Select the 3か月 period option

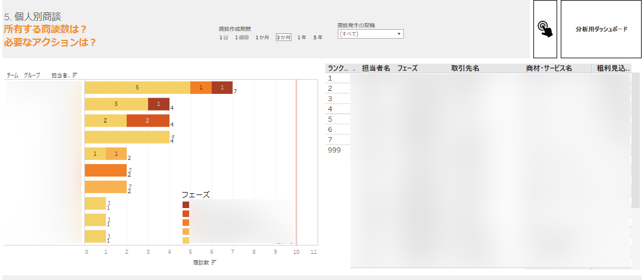[284, 37]
